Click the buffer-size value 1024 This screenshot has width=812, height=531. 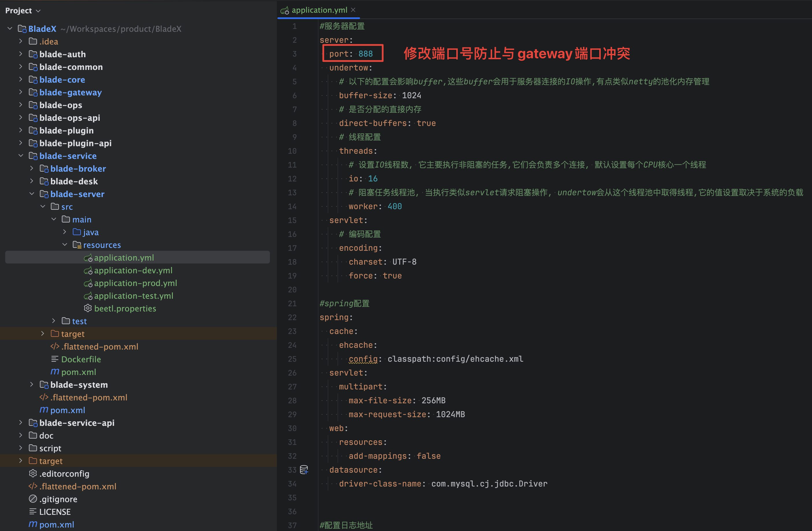coord(411,96)
